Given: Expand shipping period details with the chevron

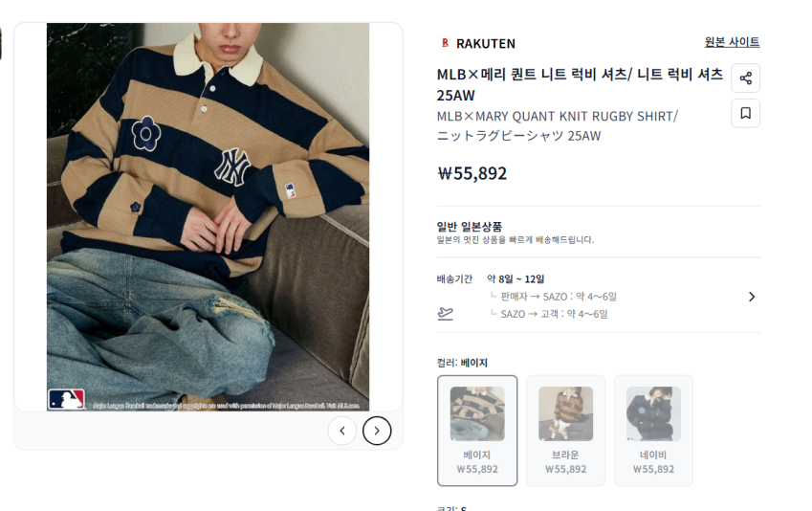Looking at the screenshot, I should pos(752,297).
